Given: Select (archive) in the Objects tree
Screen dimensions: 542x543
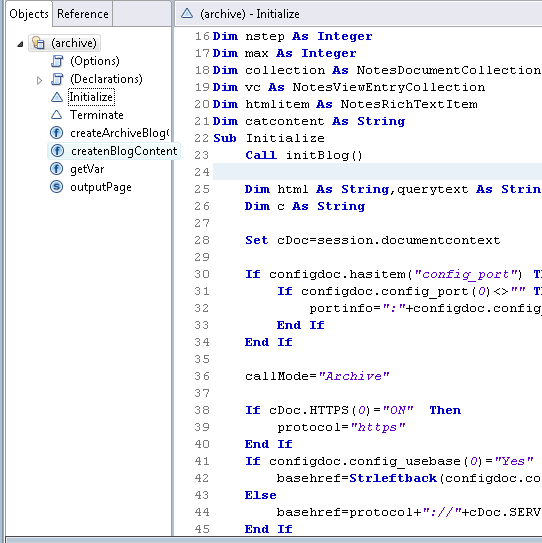Looking at the screenshot, I should tap(74, 43).
